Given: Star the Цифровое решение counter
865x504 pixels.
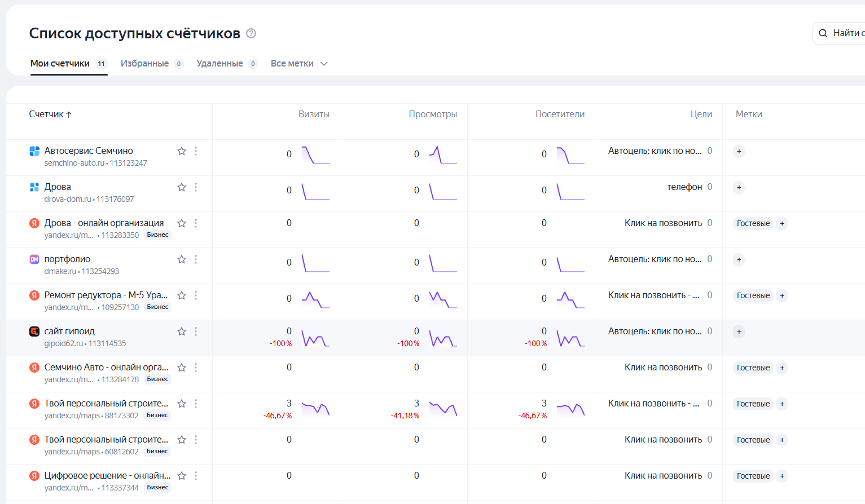Looking at the screenshot, I should click(x=182, y=476).
